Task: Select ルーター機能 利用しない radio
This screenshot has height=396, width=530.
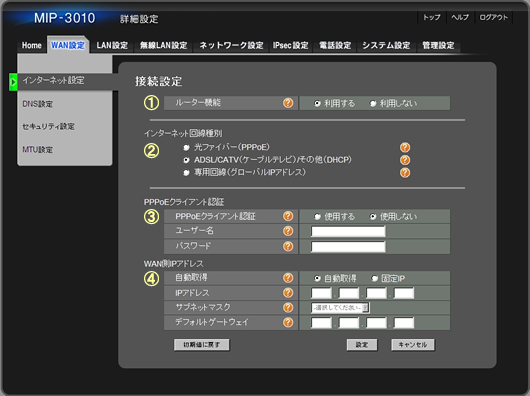Action: pos(372,103)
